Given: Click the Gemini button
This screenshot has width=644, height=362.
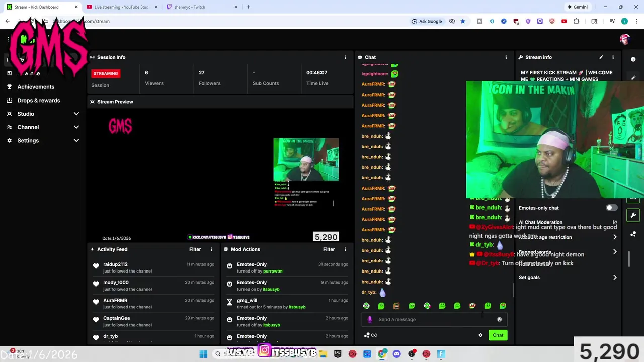Looking at the screenshot, I should point(577,7).
